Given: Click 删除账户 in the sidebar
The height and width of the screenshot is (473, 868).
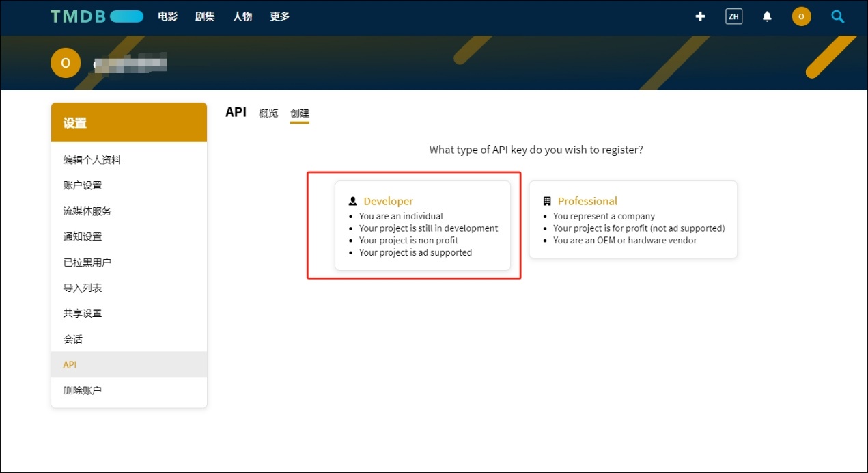Looking at the screenshot, I should point(83,390).
